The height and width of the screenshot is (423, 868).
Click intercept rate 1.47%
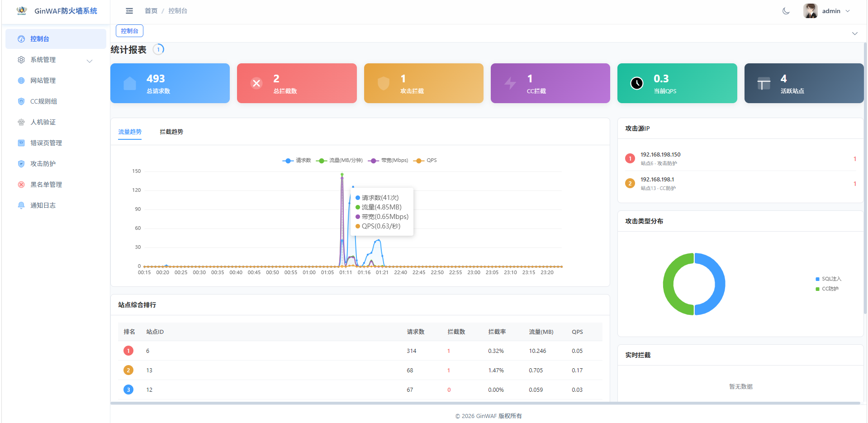click(x=496, y=371)
